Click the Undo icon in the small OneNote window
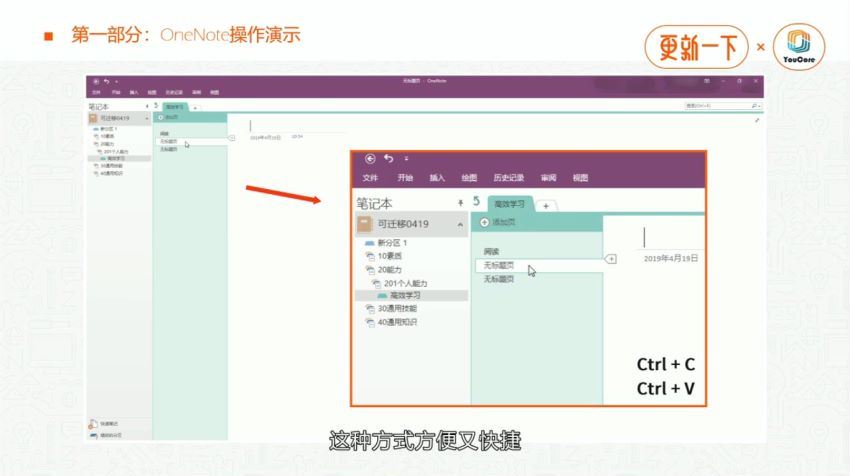 pyautogui.click(x=107, y=81)
